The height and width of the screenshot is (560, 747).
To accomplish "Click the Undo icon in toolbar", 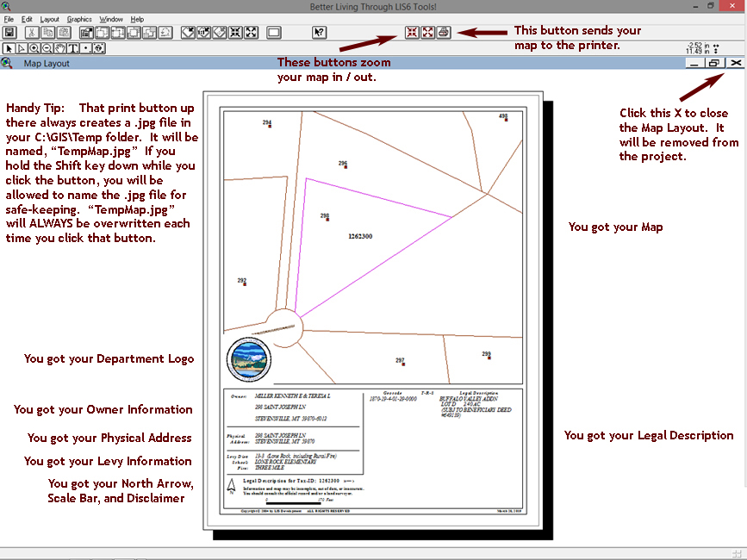I will point(165,33).
